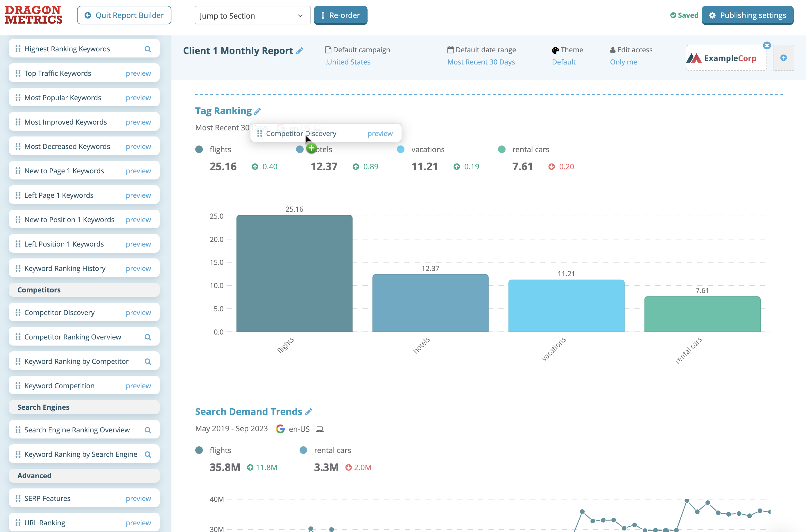Toggle the flights series legend dot in Tag Ranking
Screen dimensions: 806x532
199,150
